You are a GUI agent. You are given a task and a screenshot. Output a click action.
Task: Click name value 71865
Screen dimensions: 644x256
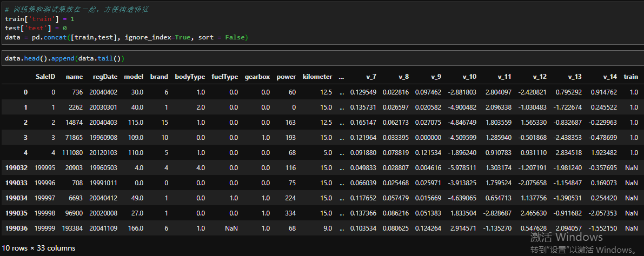tap(74, 137)
